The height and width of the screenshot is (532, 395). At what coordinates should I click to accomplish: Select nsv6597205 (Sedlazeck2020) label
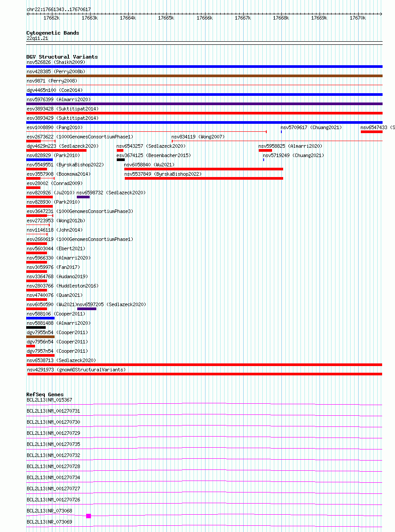[111, 305]
